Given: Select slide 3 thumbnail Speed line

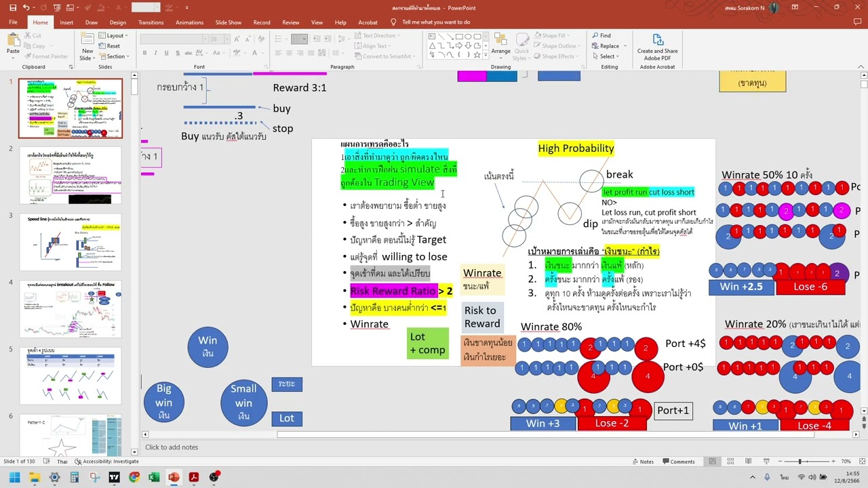Looking at the screenshot, I should (x=71, y=243).
